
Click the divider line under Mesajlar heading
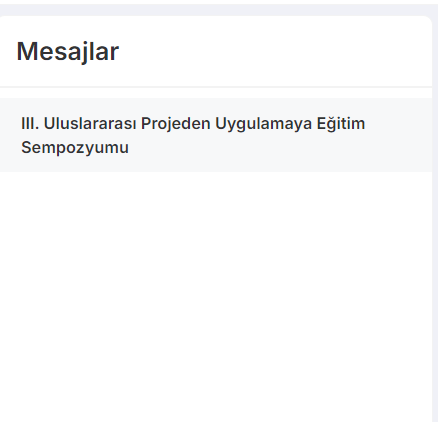tap(216, 87)
